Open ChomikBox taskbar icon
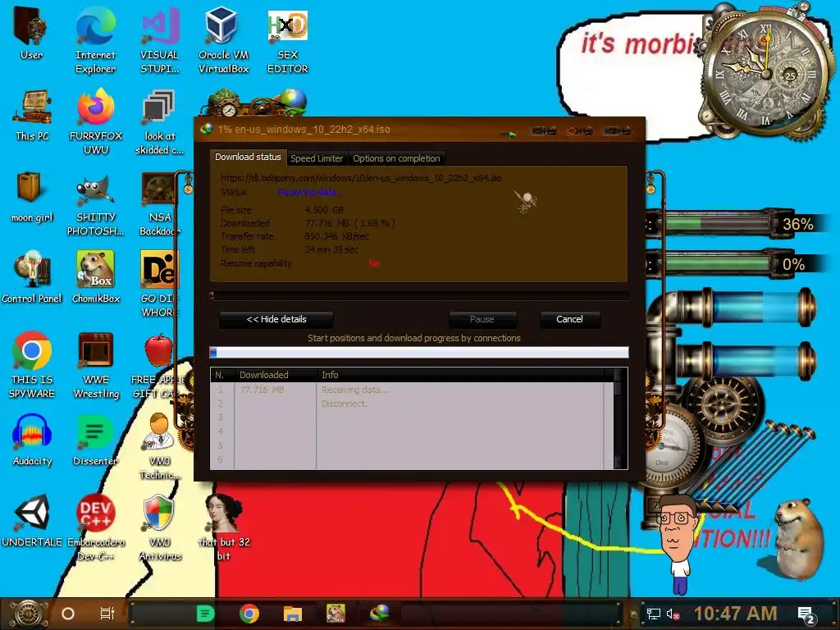840x630 pixels. coord(336,614)
